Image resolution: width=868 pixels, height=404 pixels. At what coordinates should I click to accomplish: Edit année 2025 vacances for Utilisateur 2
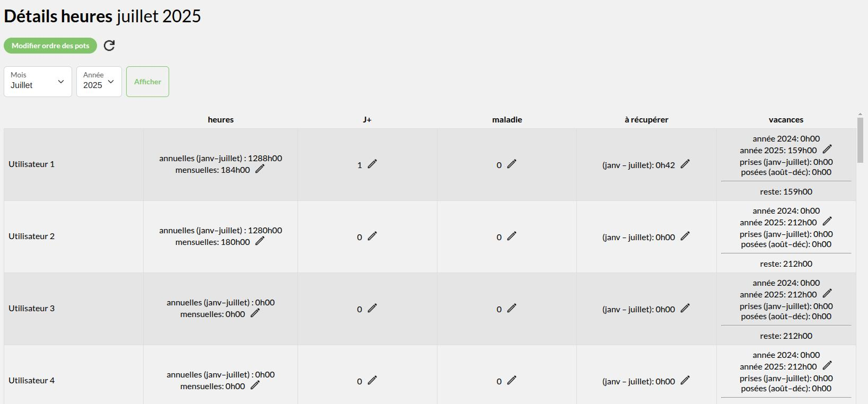(x=827, y=222)
